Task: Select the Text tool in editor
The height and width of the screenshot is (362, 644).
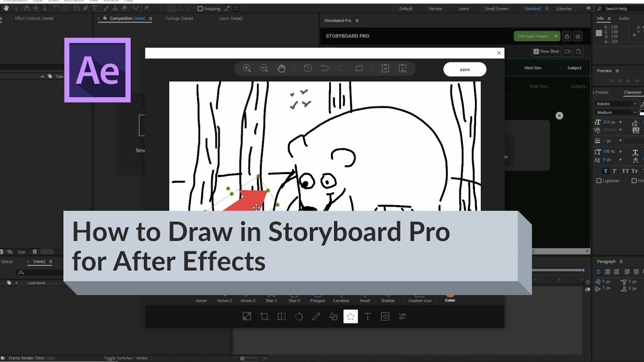Action: pyautogui.click(x=368, y=316)
